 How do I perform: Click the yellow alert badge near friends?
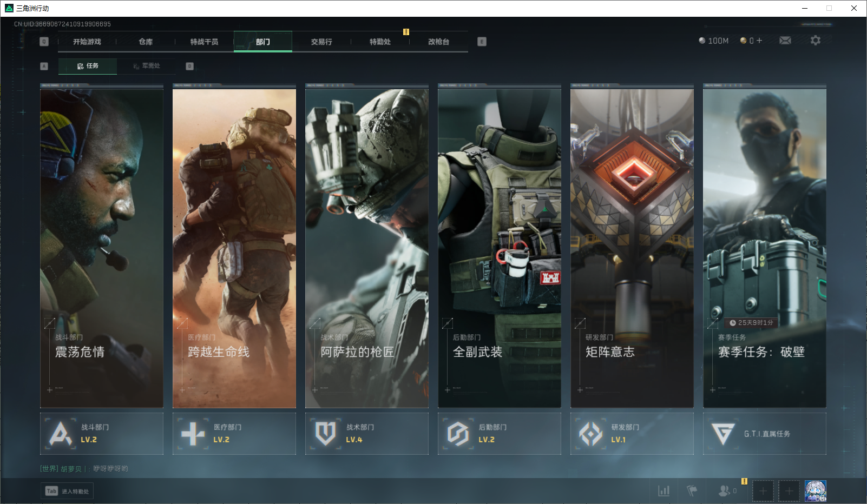tap(744, 481)
